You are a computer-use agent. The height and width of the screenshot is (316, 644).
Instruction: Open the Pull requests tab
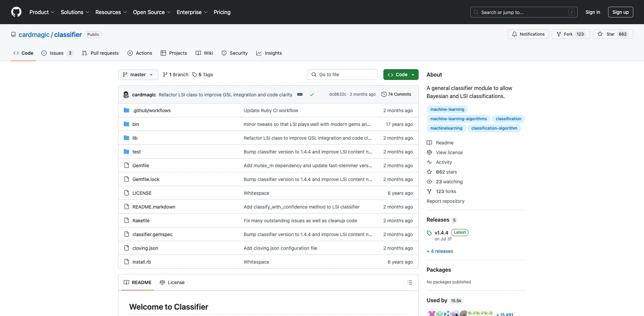[x=100, y=53]
